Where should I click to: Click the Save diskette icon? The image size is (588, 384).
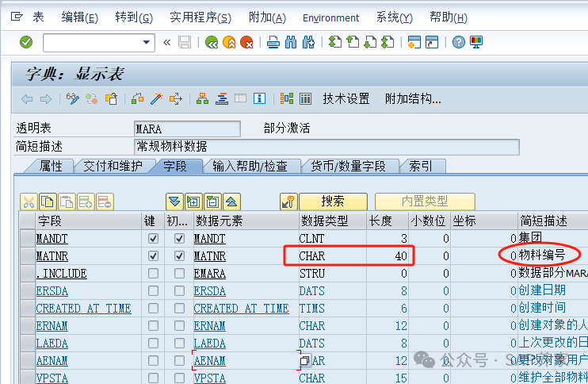point(185,42)
